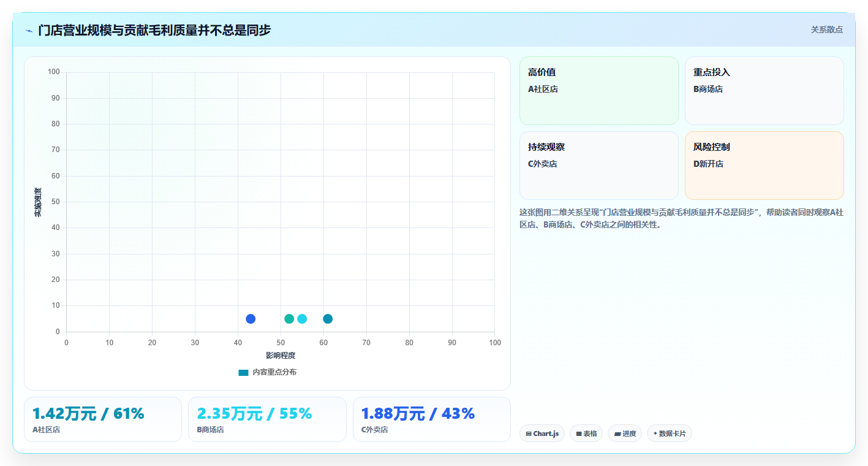Toggle the 内容重点分布 legend item
868x466 pixels.
(267, 372)
